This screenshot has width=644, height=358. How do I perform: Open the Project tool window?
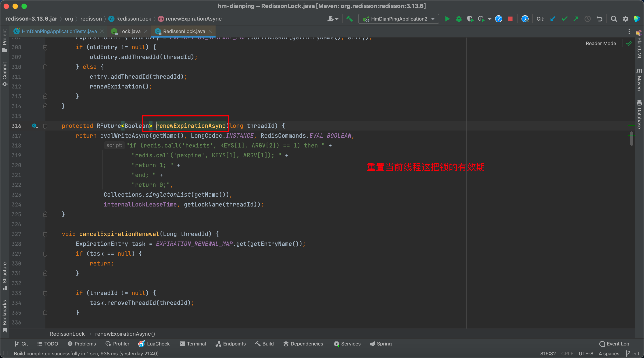pyautogui.click(x=4, y=40)
